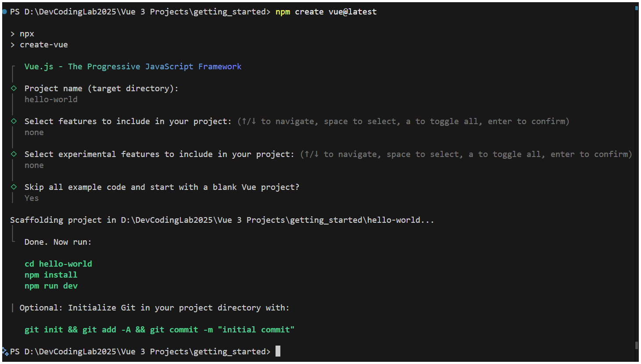The width and height of the screenshot is (641, 364).
Task: Click the sparkle terminal suggestion icon
Action: point(5,351)
